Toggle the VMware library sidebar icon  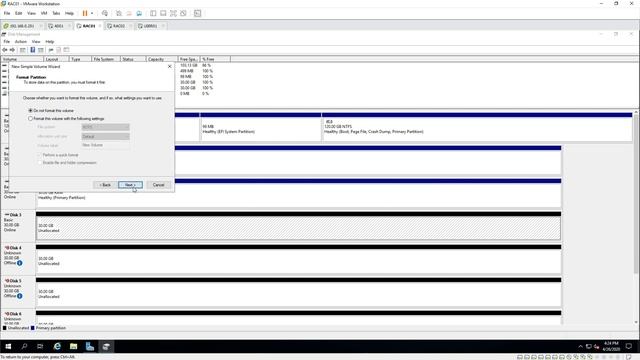pyautogui.click(x=153, y=13)
